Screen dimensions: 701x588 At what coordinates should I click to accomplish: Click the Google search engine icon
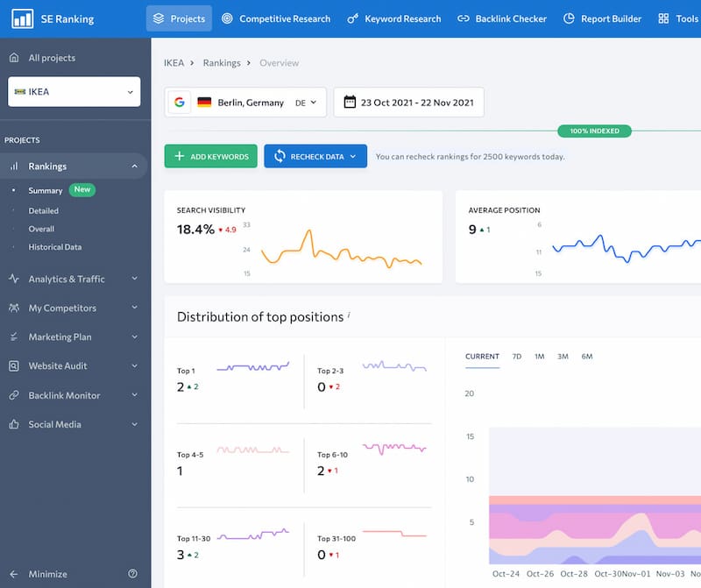click(180, 103)
